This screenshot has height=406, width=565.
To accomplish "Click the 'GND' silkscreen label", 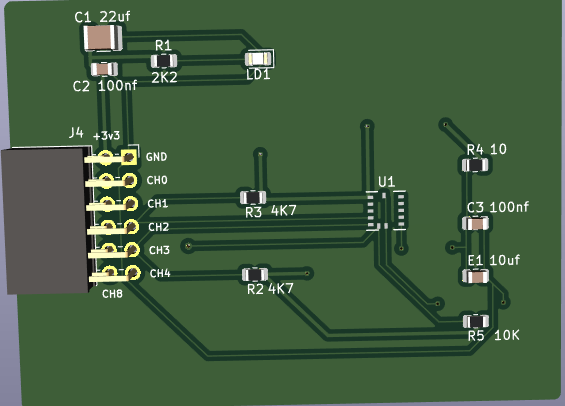I will click(x=156, y=157).
